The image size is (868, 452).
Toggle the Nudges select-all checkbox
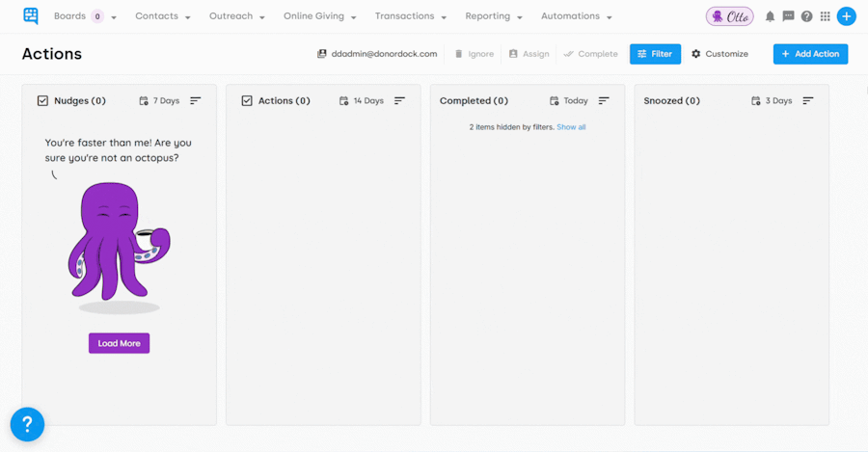coord(42,100)
